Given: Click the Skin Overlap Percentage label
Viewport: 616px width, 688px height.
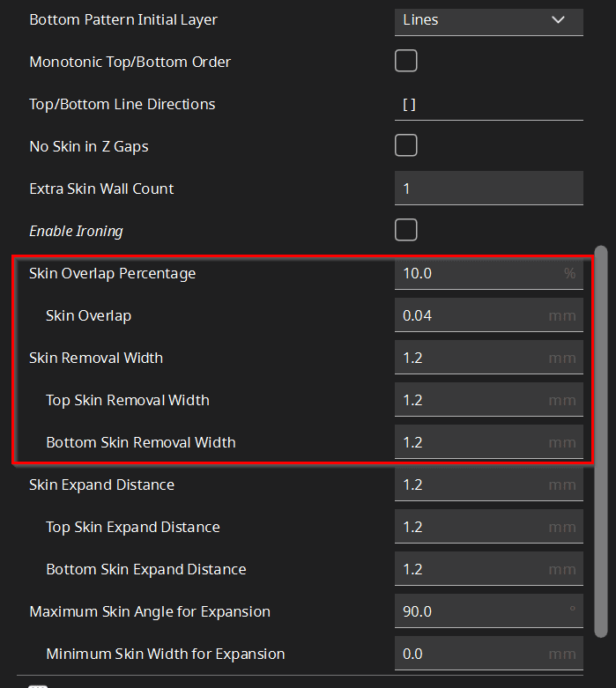Looking at the screenshot, I should tap(112, 273).
